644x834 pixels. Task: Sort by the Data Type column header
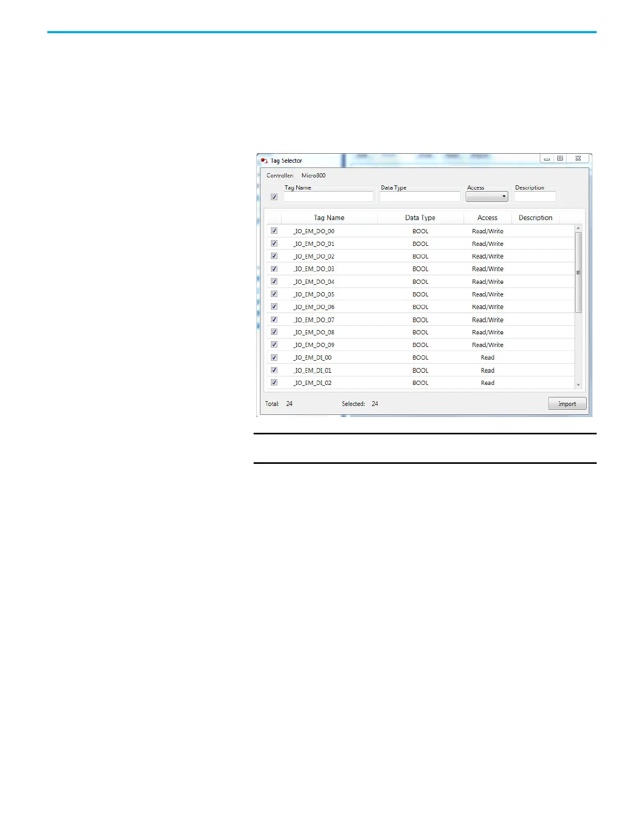[420, 217]
